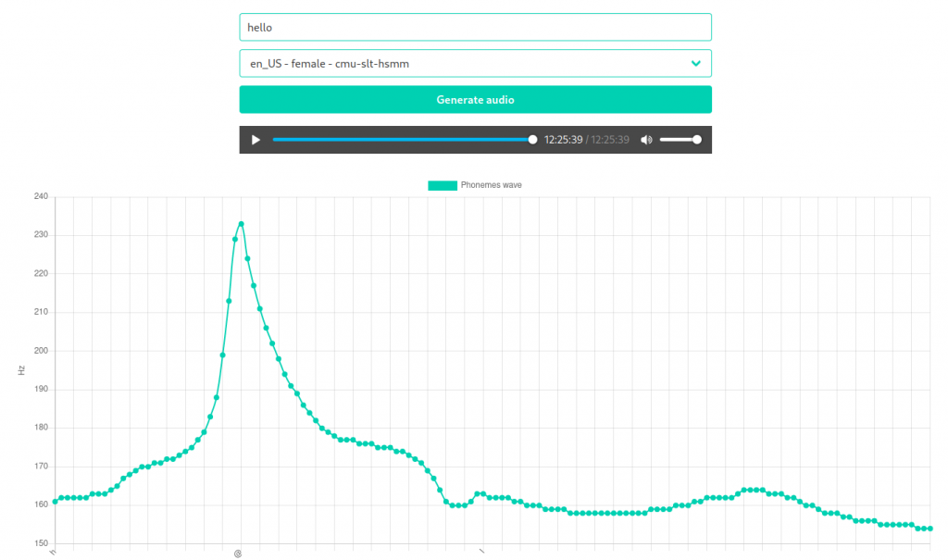
Task: Click the "h" phoneme label on the x-axis
Action: tap(53, 553)
